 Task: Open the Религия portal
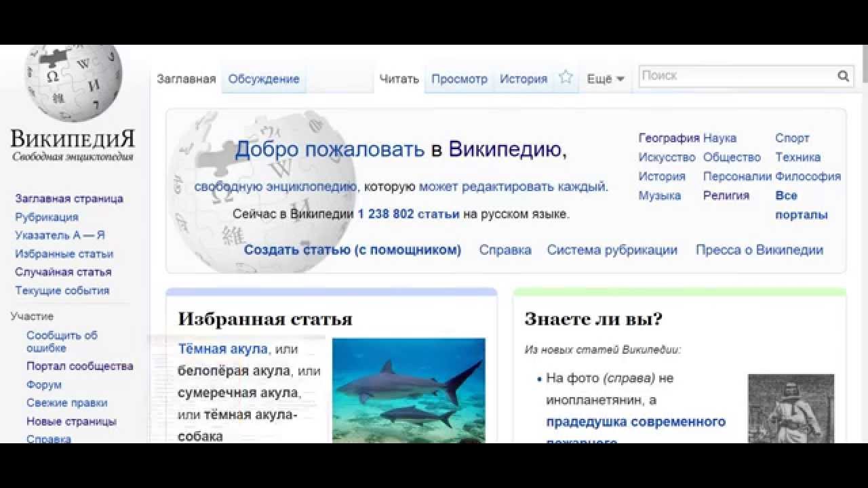[x=726, y=195]
